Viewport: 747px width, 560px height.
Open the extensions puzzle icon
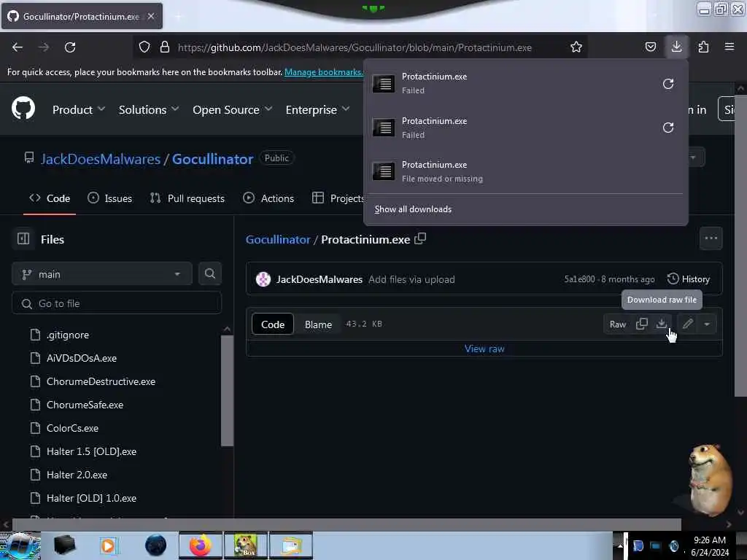(x=703, y=47)
